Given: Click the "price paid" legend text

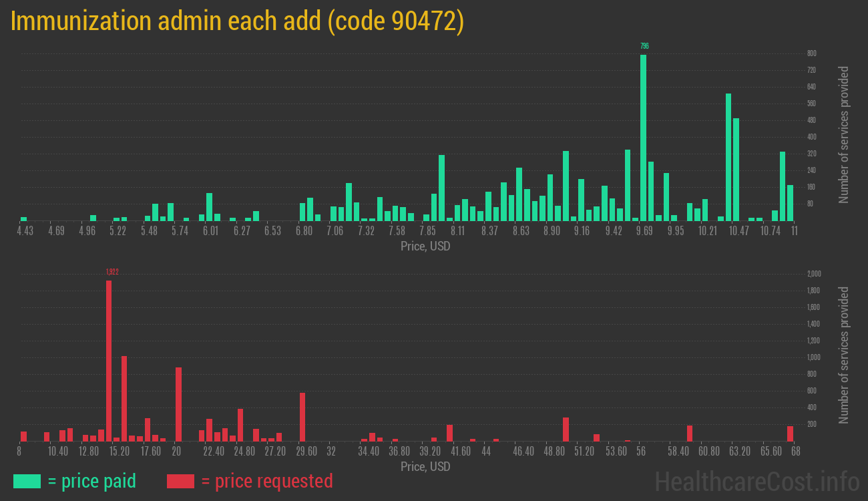Looking at the screenshot, I should (x=92, y=481).
